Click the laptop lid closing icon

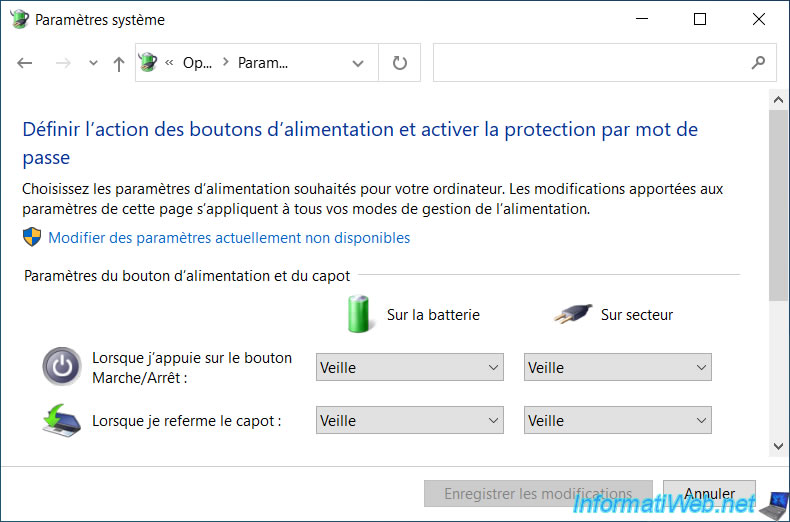click(61, 420)
